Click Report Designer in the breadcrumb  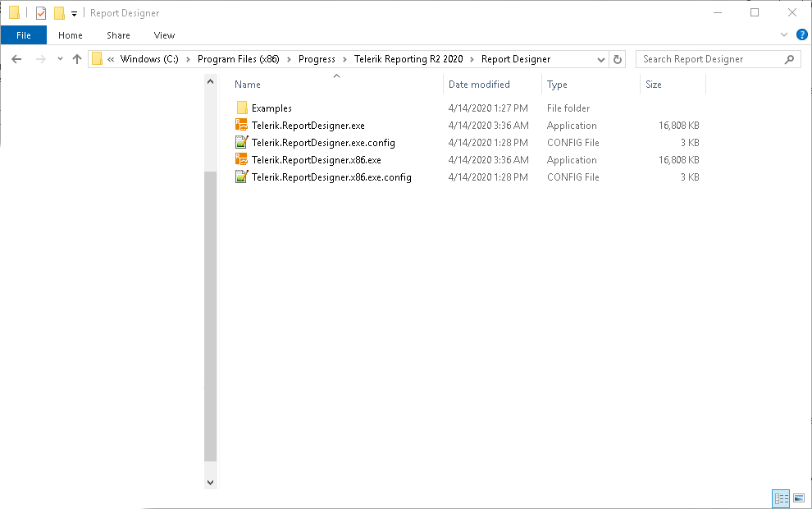[516, 59]
